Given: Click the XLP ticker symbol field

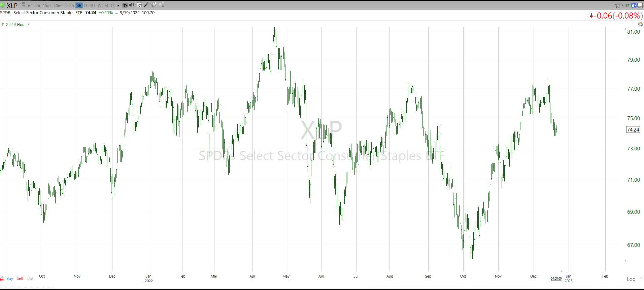Looking at the screenshot, I should (12, 6).
